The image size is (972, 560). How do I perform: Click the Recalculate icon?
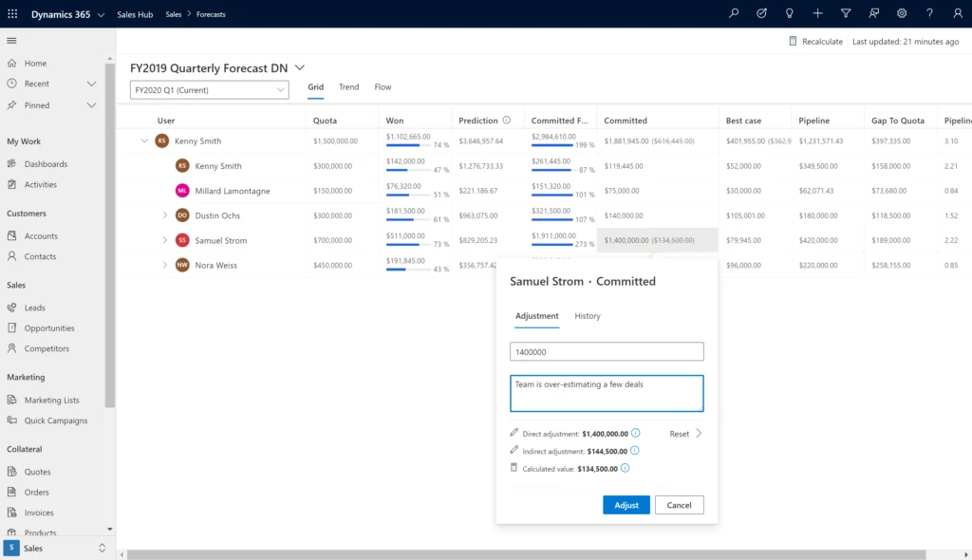coord(794,42)
